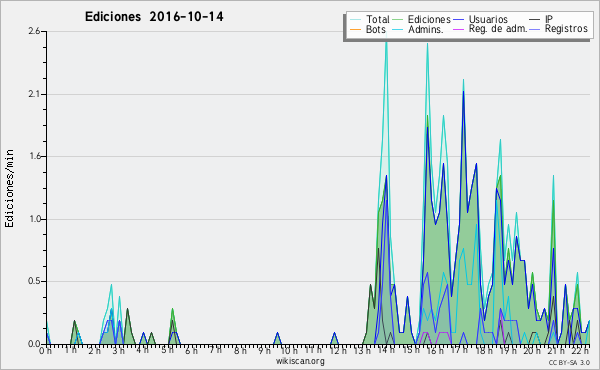Click the 'Bots' legend label

[375, 29]
